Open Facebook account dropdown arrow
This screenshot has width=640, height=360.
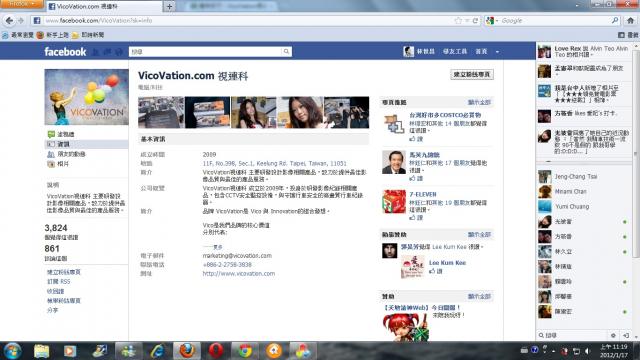point(497,52)
